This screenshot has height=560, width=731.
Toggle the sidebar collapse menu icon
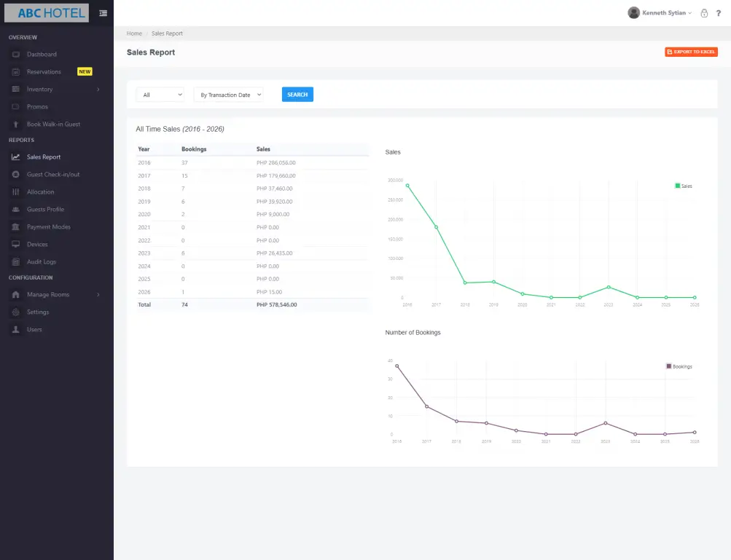(x=103, y=13)
